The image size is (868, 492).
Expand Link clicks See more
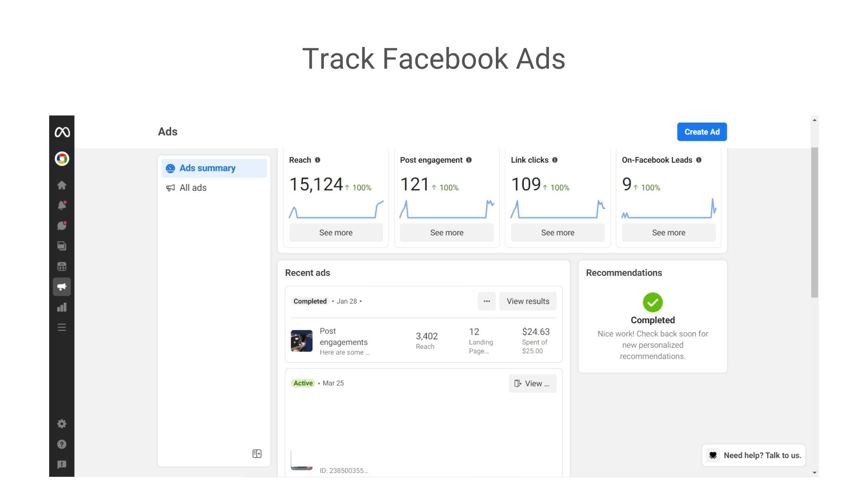tap(557, 232)
